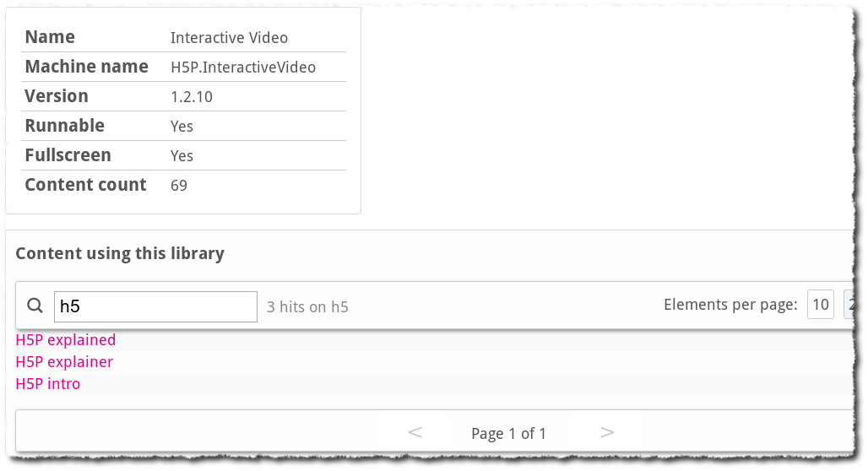Click the 'Machine name' row label
Image resolution: width=868 pixels, height=471 pixels.
click(86, 67)
